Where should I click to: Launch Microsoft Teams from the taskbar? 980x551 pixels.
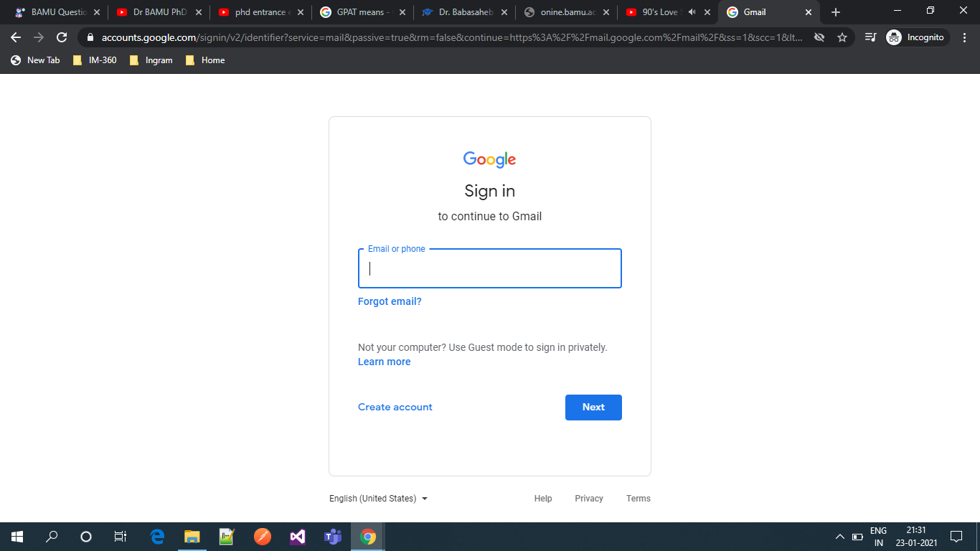332,536
